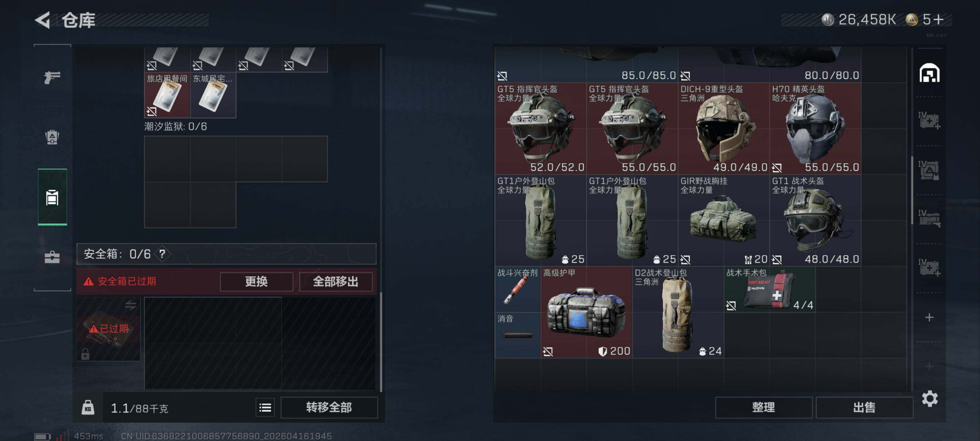Click the back arrow next to 仓库

coord(43,20)
